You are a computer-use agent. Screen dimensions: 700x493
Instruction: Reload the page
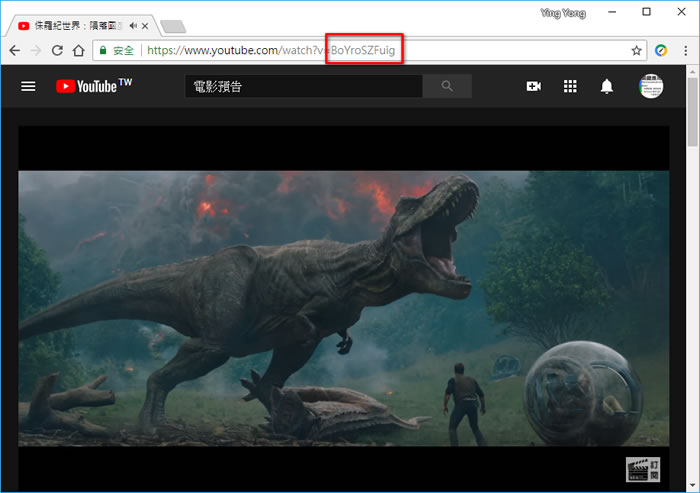[x=57, y=50]
